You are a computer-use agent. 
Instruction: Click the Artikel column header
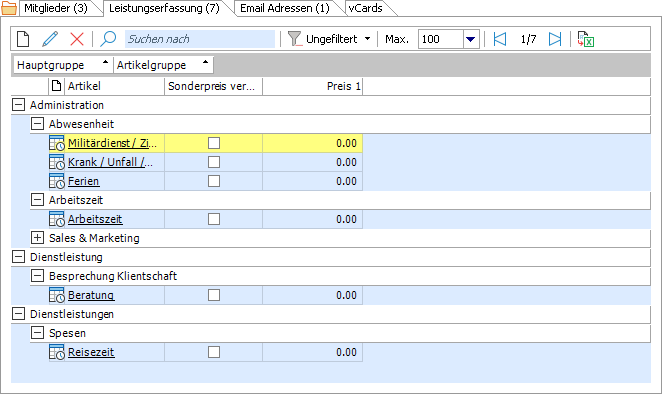(114, 86)
